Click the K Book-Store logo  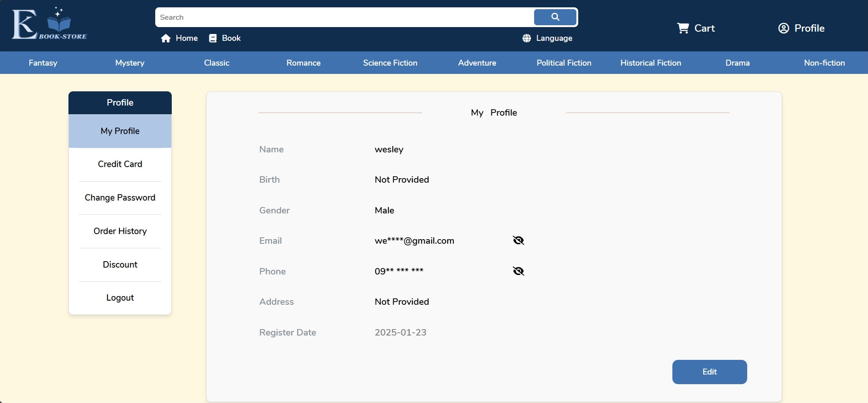pos(49,24)
